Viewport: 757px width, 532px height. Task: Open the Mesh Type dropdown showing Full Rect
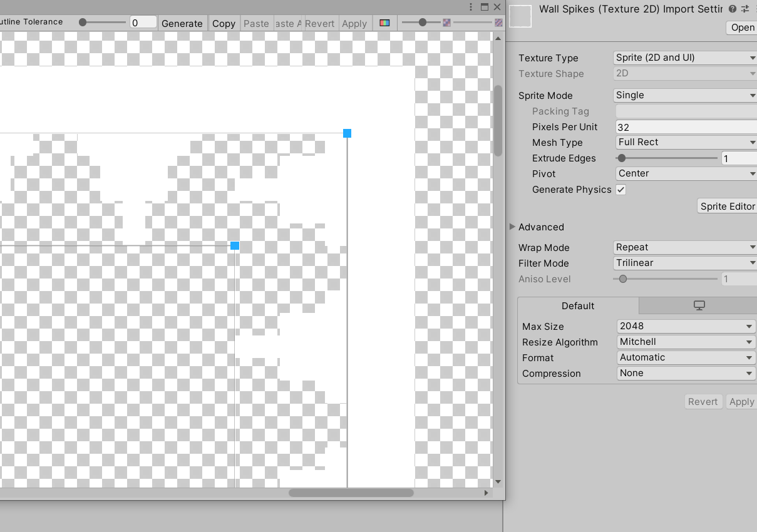pyautogui.click(x=686, y=142)
